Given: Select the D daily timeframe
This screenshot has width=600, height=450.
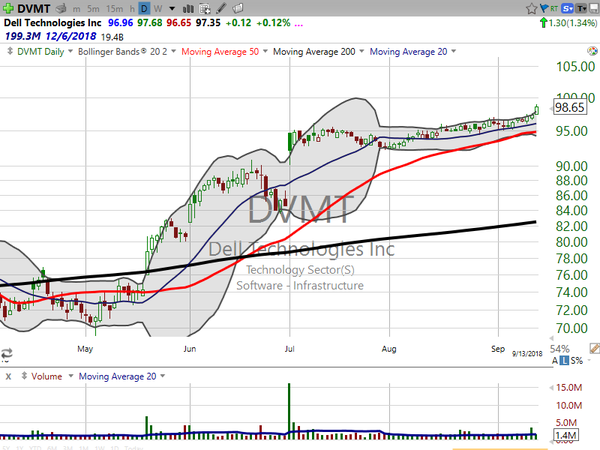Looking at the screenshot, I should pos(143,8).
